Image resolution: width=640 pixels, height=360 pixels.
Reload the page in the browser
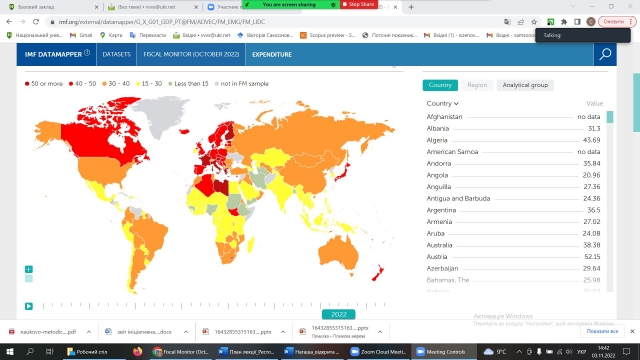36,22
